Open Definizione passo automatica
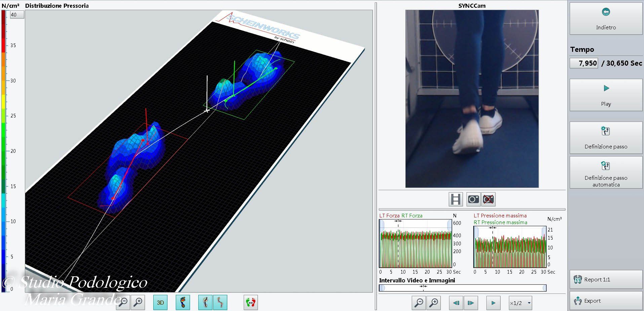Image resolution: width=644 pixels, height=311 pixels. (x=606, y=173)
